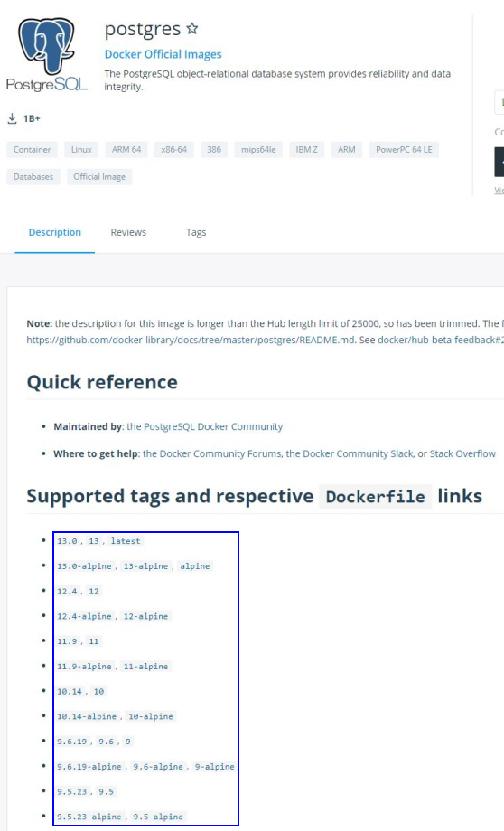Open the standalone alpine tag link
This screenshot has height=831, width=504.
point(195,566)
